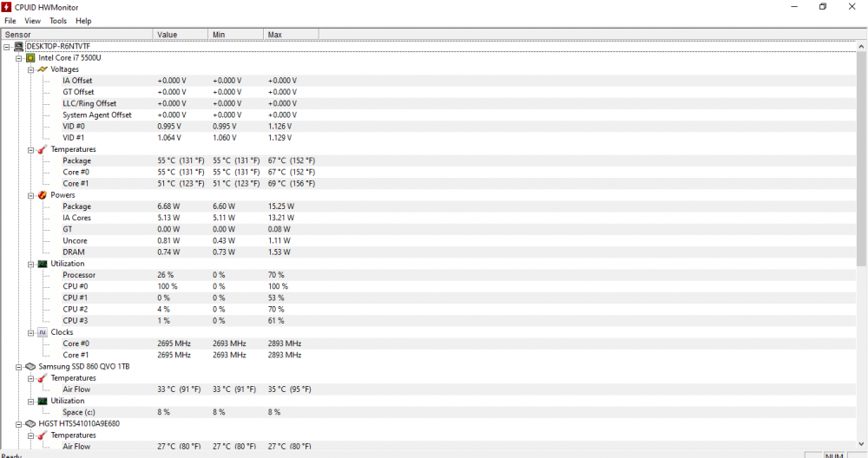Click the 13.21 W IA Cores max value
Viewport: 868px width, 458px height.
point(281,218)
